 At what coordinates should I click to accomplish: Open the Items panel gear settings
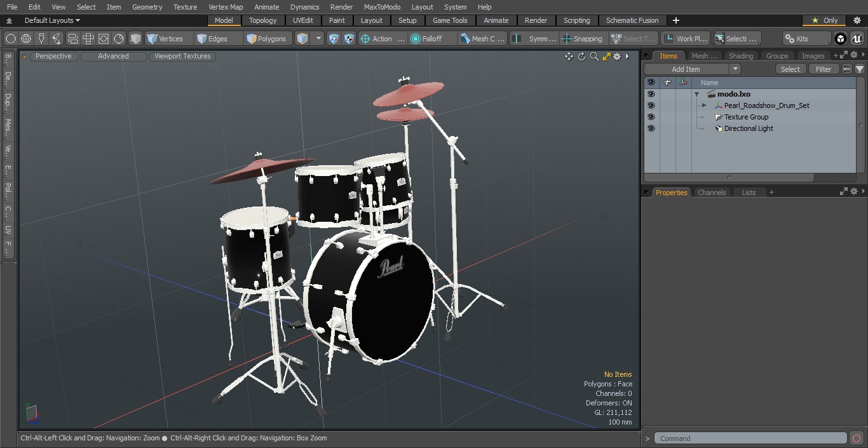[855, 56]
